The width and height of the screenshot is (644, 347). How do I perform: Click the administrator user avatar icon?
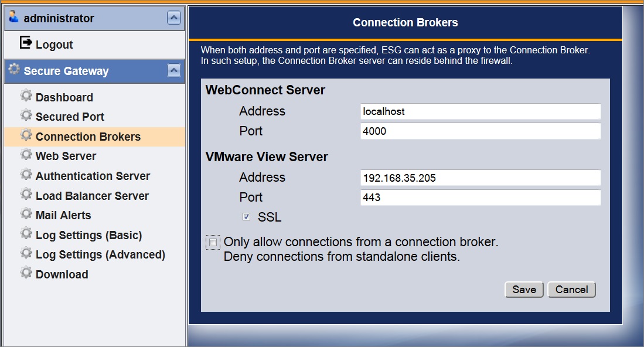coord(14,17)
